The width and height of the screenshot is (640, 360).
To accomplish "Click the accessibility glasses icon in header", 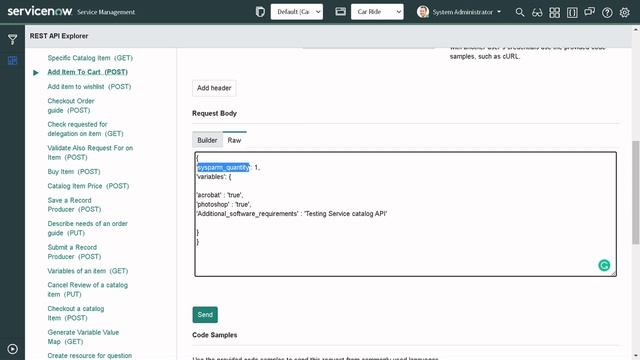I will tap(537, 12).
